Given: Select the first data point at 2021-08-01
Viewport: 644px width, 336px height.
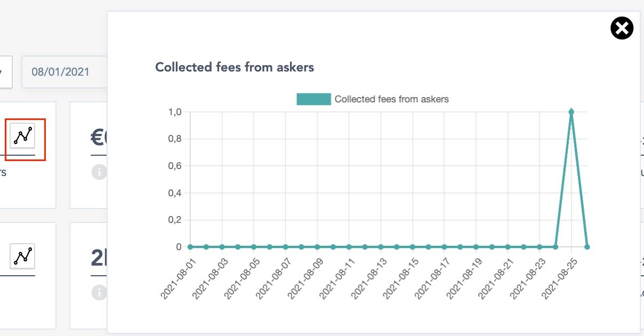Looking at the screenshot, I should coord(190,247).
